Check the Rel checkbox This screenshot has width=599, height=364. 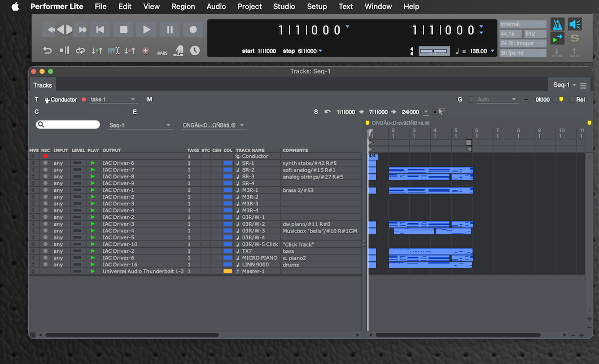click(572, 100)
